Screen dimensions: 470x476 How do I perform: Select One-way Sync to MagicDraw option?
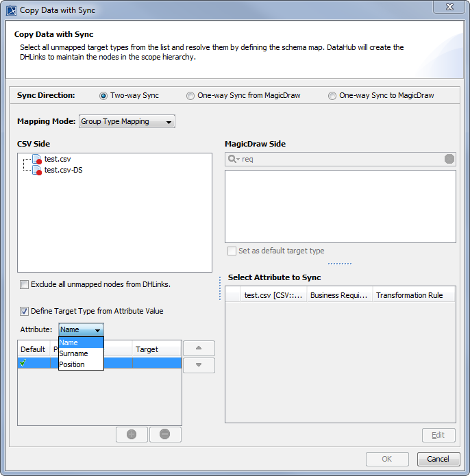tap(332, 96)
